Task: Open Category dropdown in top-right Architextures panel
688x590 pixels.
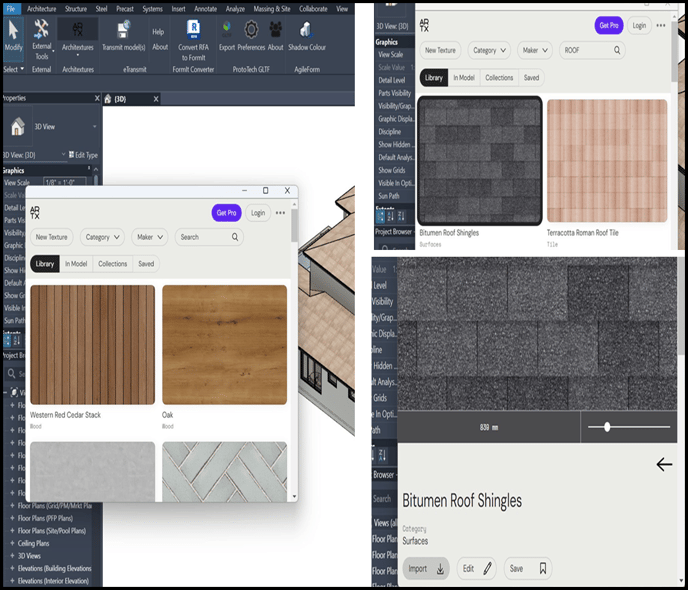Action: click(489, 50)
